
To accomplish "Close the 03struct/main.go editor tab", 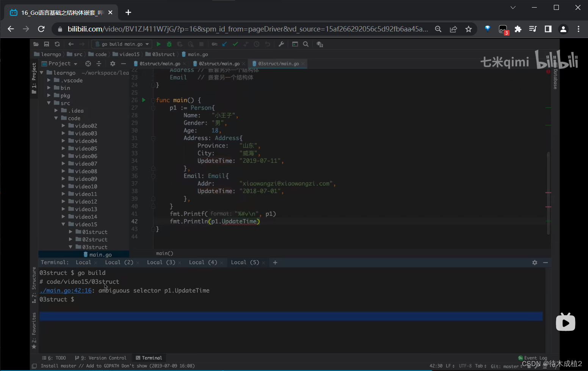I will tap(303, 64).
